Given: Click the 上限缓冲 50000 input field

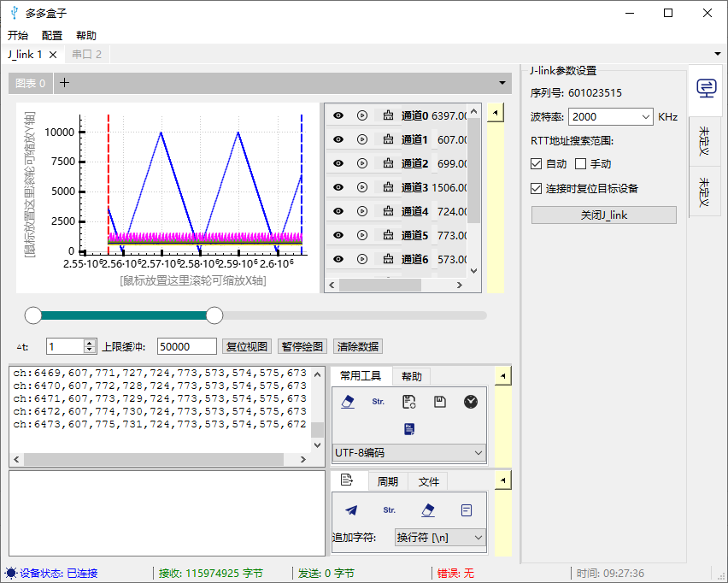Looking at the screenshot, I should pos(186,346).
